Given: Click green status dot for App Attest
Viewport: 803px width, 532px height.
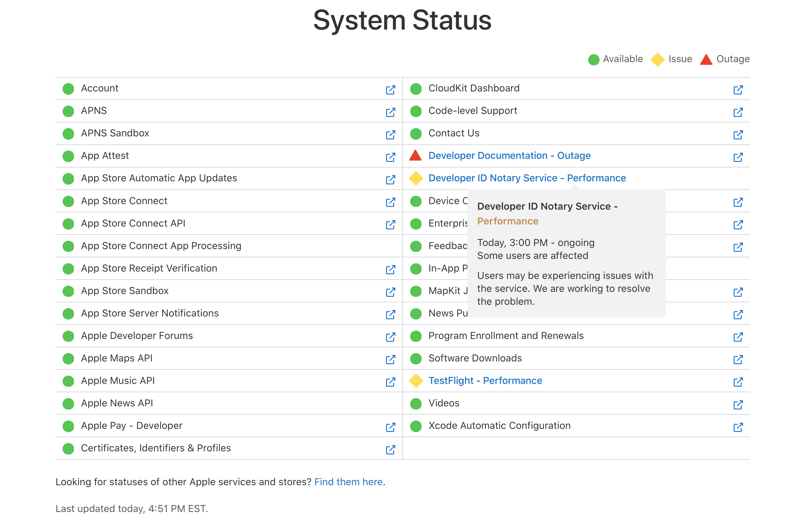Looking at the screenshot, I should (x=68, y=156).
